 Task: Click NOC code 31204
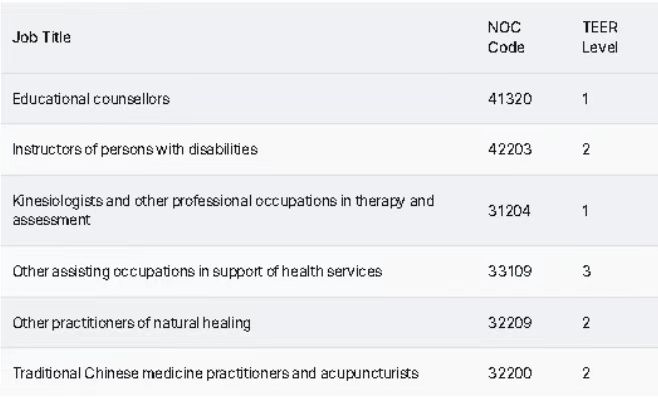coord(509,211)
